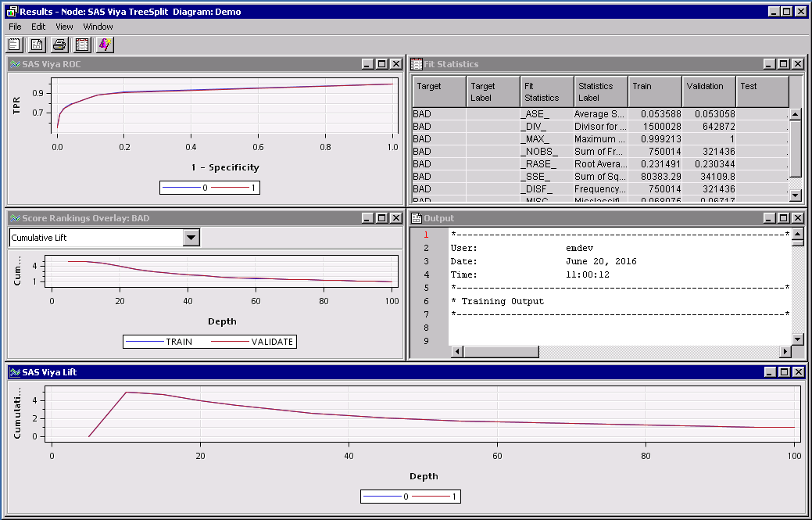The width and height of the screenshot is (812, 520).
Task: Click the Score Rankings Overlay panel icon
Action: [x=16, y=218]
